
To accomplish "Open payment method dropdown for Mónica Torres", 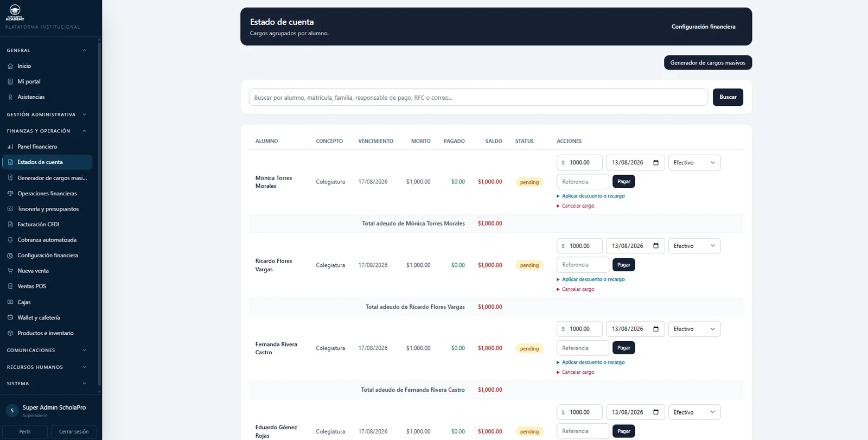I will click(694, 163).
